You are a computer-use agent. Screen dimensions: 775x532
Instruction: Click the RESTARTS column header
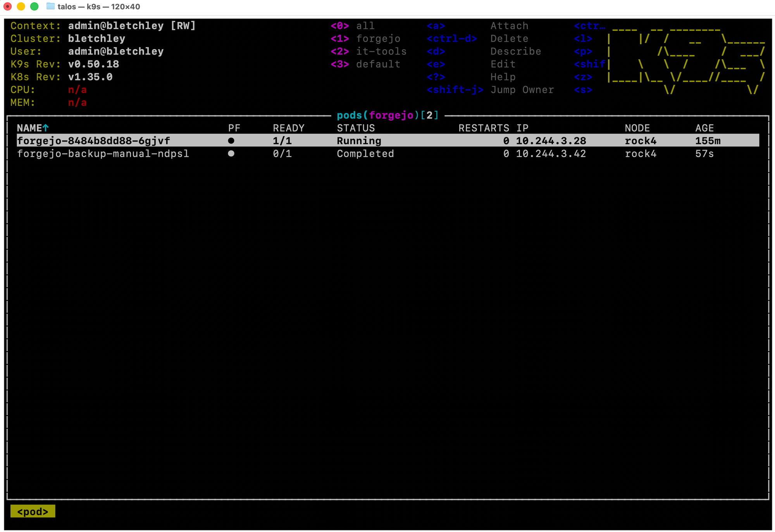[x=484, y=128]
